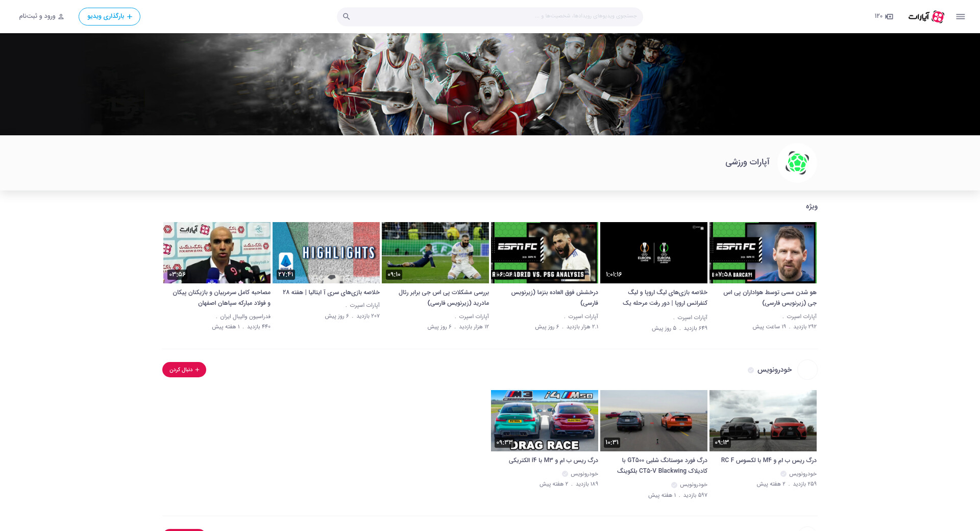Viewport: 980px width, 531px height.
Task: Open title خلاصه بازی‌های لیگ اروپا
Action: [x=665, y=298]
